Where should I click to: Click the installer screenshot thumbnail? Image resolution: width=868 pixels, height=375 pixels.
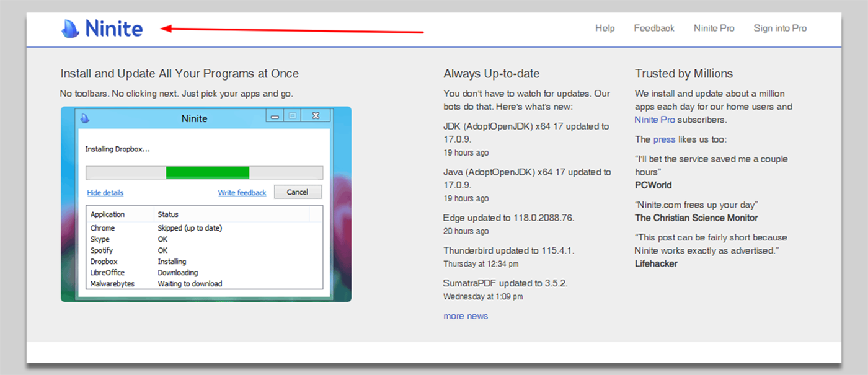click(x=206, y=204)
